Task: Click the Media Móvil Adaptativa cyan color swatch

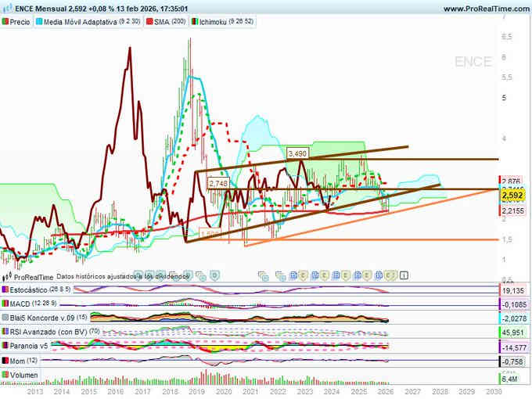Action: (x=39, y=22)
